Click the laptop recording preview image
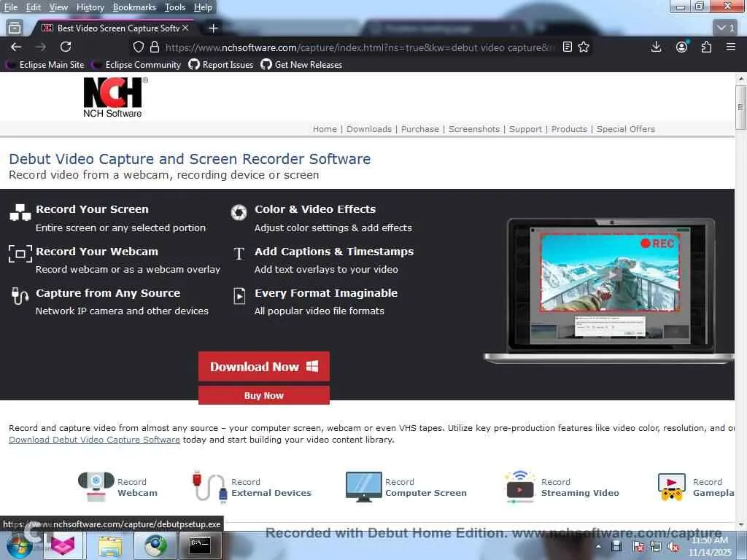Viewport: 747px width, 560px height. (x=610, y=290)
